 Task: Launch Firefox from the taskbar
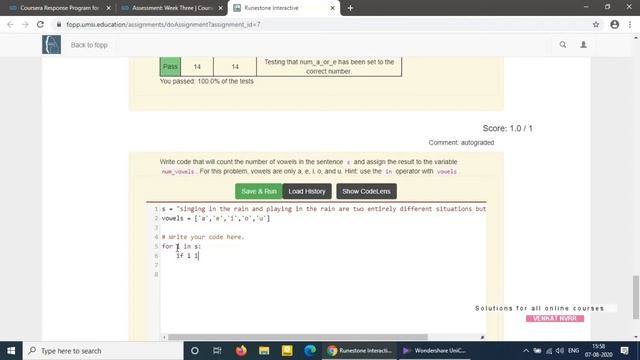click(x=241, y=351)
